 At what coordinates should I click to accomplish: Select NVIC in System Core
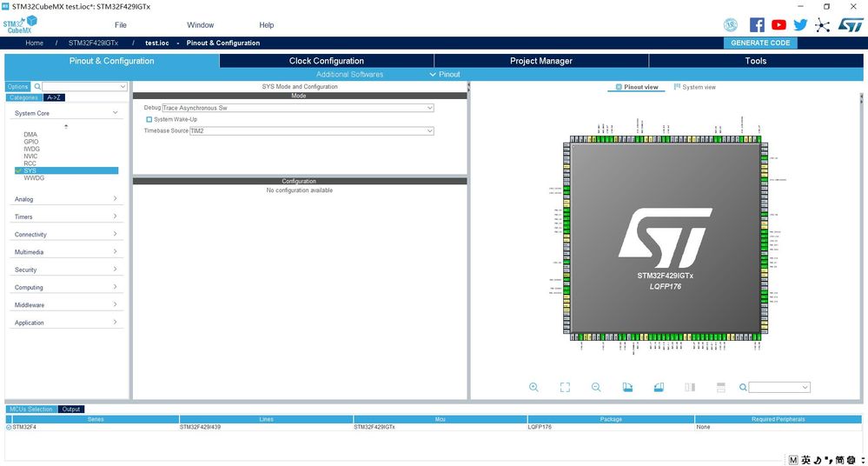(30, 156)
